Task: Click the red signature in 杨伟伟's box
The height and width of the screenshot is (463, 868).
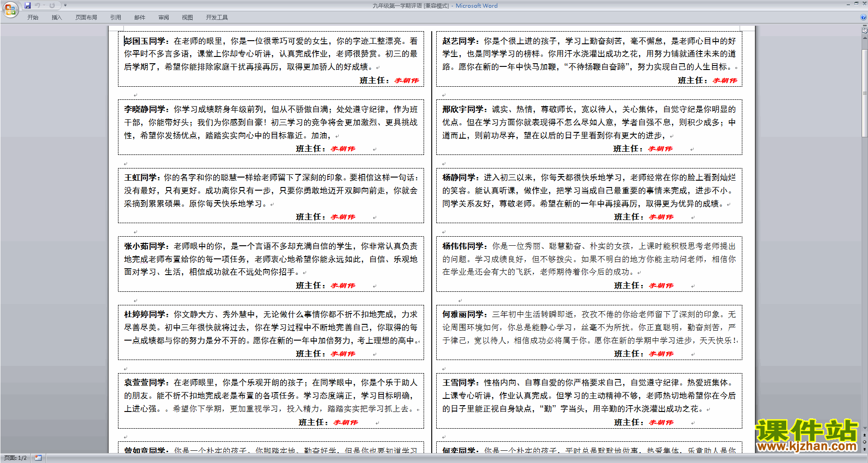Action: [x=661, y=285]
